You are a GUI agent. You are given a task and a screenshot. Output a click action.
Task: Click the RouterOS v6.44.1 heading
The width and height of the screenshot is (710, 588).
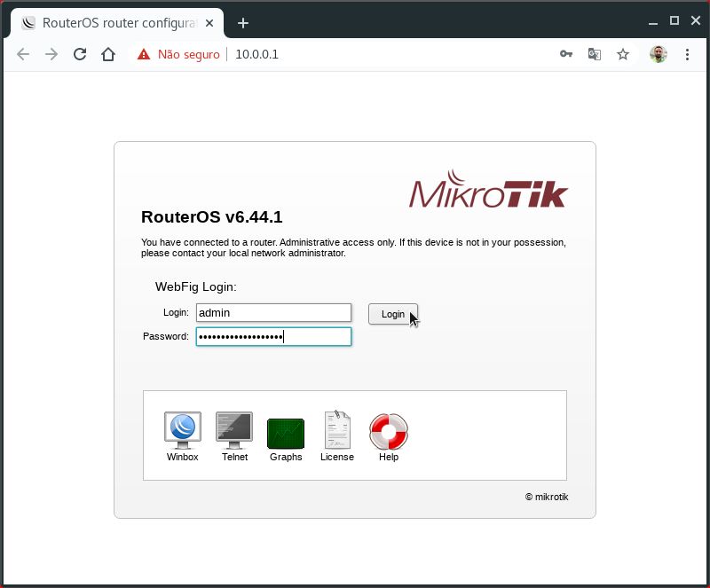[212, 216]
